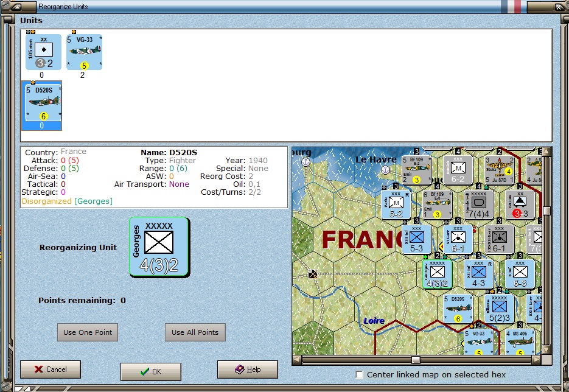This screenshot has height=392, width=569.
Task: Click the map vertical scrollbar down arrow
Action: coord(546,350)
